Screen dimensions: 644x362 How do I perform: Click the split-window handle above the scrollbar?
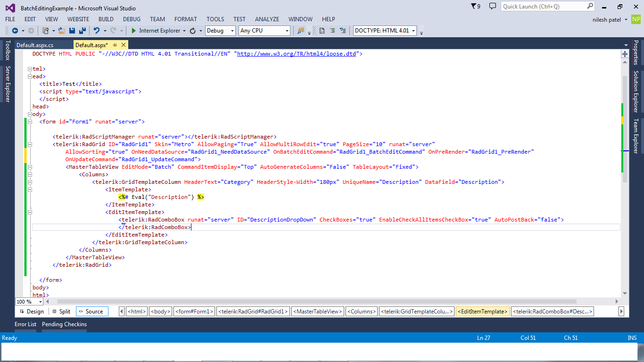coord(625,54)
